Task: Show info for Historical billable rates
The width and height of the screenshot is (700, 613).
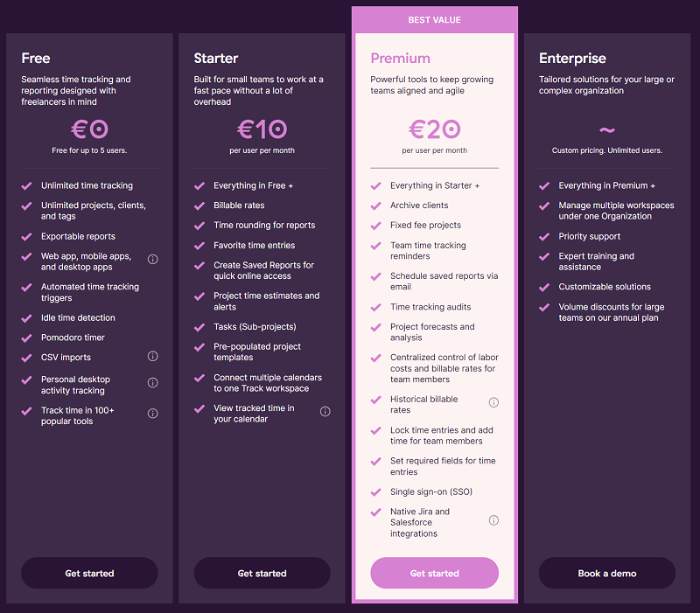Action: (x=493, y=402)
